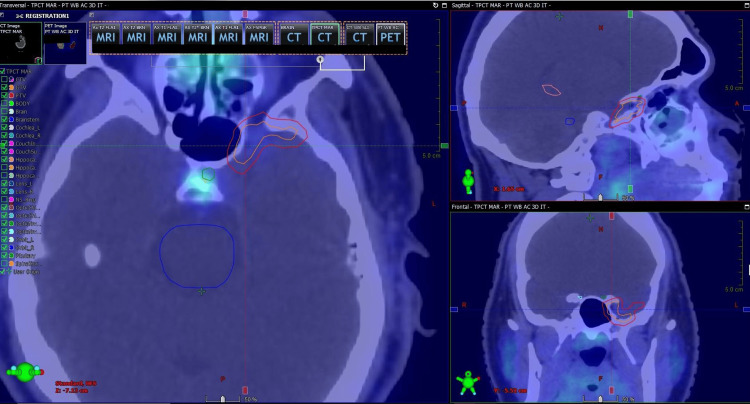Image resolution: width=750 pixels, height=404 pixels.
Task: Maximize the Sagittal view pane
Action: click(x=746, y=5)
